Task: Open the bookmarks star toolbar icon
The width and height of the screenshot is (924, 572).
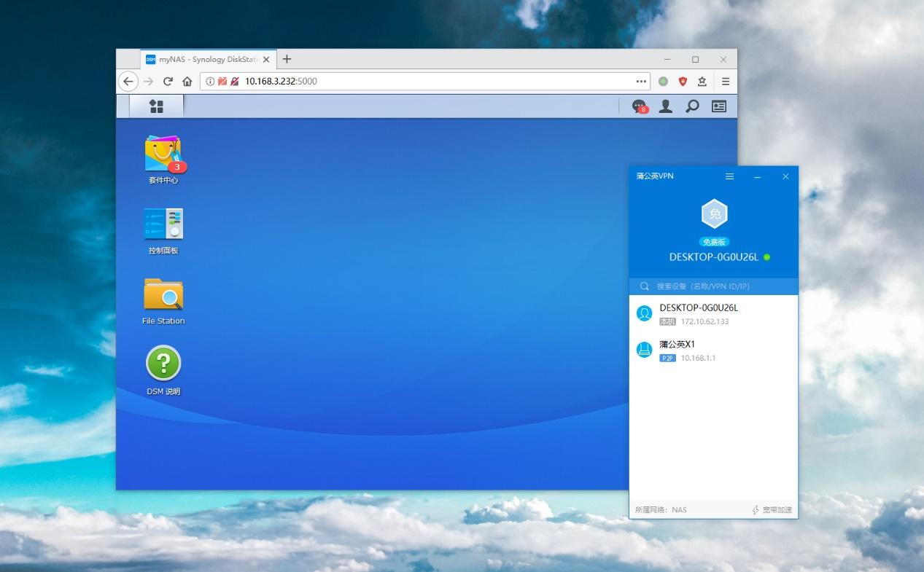Action: click(702, 82)
